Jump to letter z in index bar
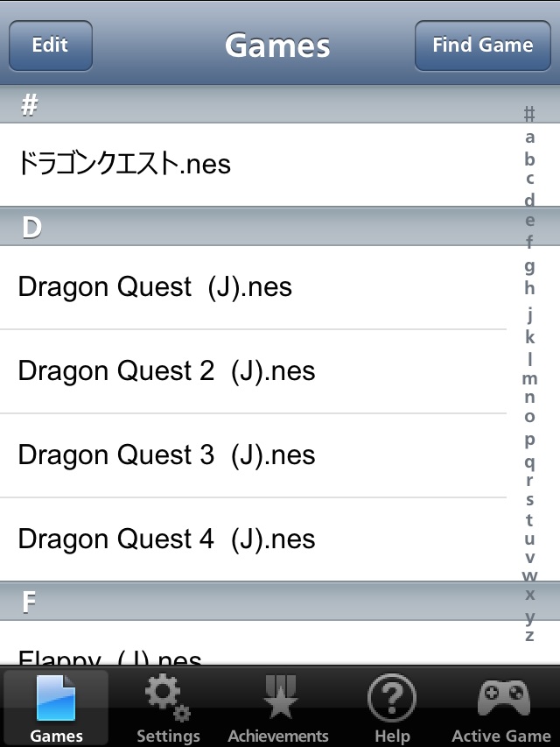The width and height of the screenshot is (560, 747). coord(529,636)
